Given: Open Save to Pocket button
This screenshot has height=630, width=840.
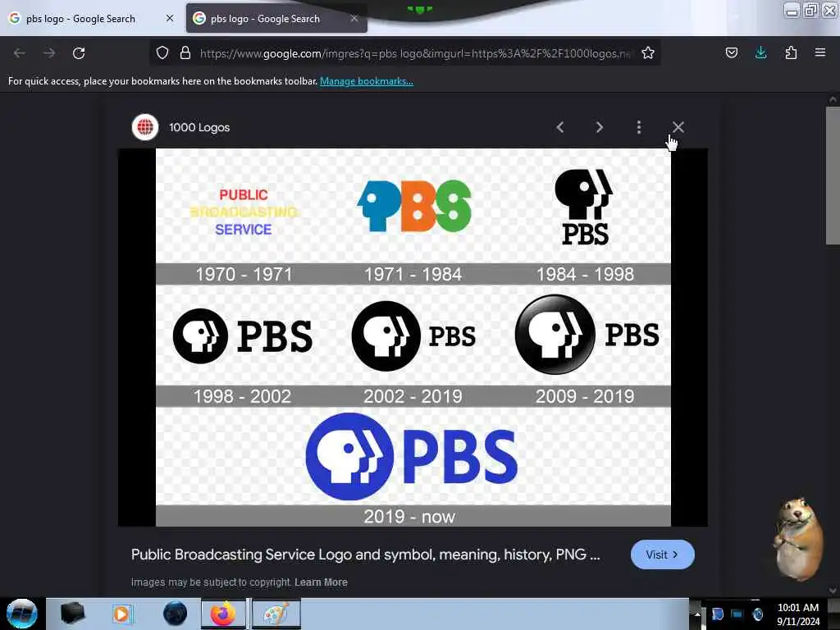Looking at the screenshot, I should coord(732,53).
